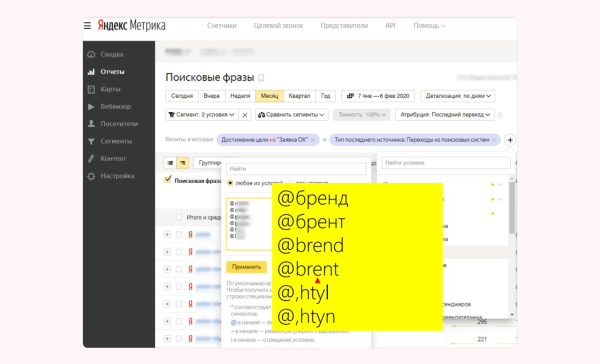Switch to flat list view icon
This screenshot has width=600, height=364.
pyautogui.click(x=170, y=163)
